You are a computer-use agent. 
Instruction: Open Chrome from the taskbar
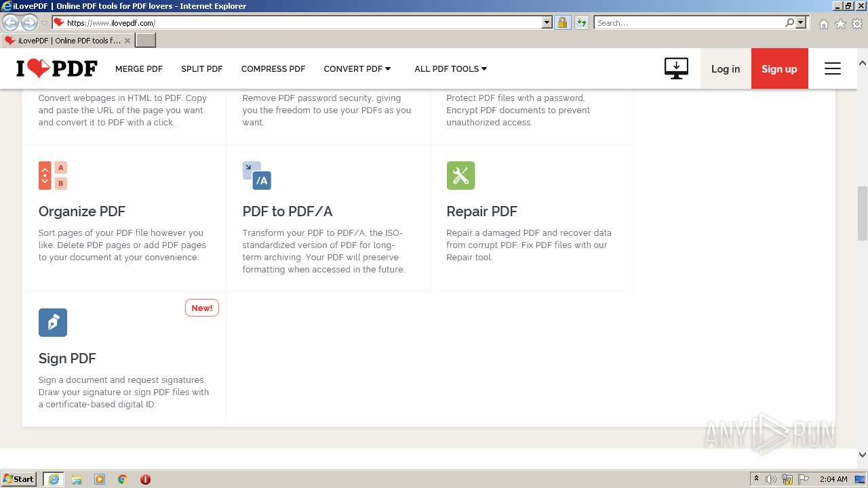[x=123, y=479]
